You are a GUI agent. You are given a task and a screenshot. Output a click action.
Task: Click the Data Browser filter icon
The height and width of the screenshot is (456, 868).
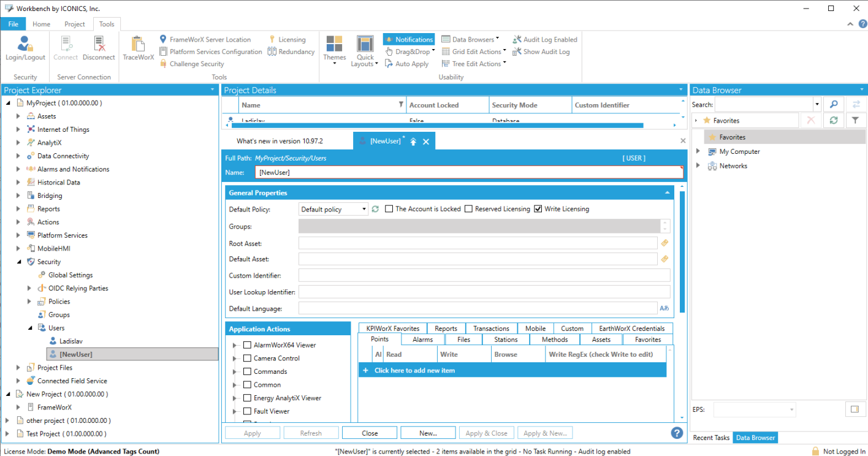click(856, 120)
